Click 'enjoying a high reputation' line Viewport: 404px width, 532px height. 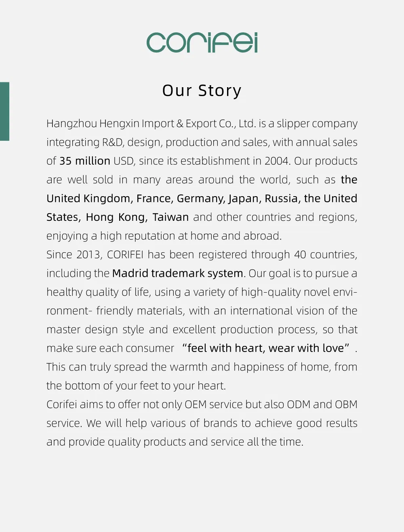click(164, 236)
